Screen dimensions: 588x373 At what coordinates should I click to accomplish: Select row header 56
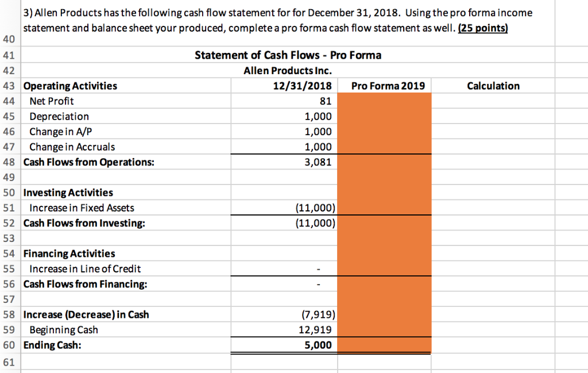point(9,284)
